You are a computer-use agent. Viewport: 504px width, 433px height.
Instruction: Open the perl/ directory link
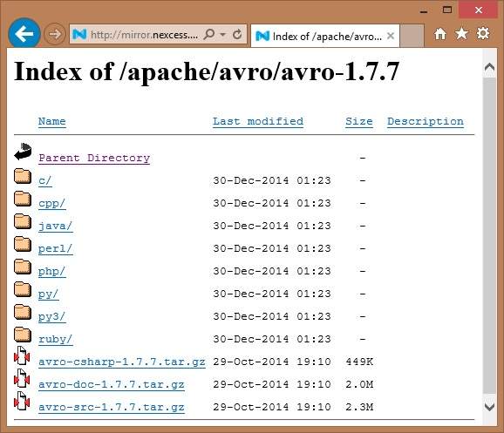tap(56, 248)
